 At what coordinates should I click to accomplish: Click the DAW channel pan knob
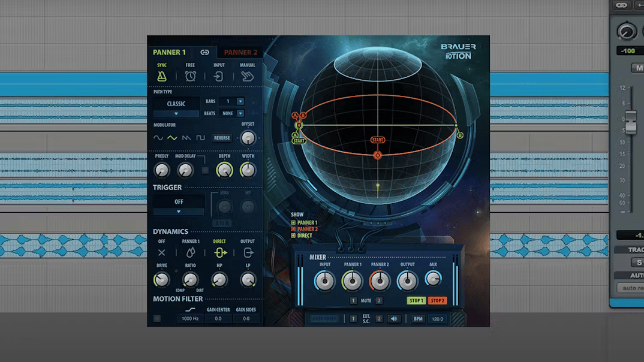coord(627,32)
